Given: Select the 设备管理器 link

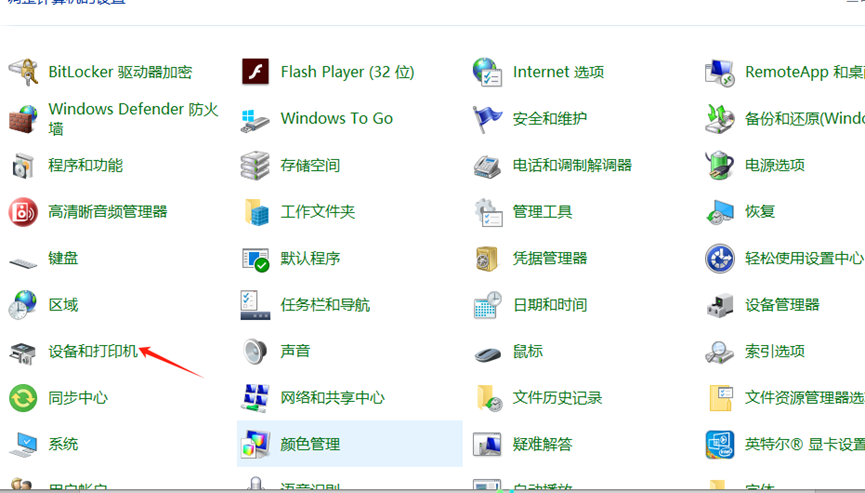Looking at the screenshot, I should [782, 305].
